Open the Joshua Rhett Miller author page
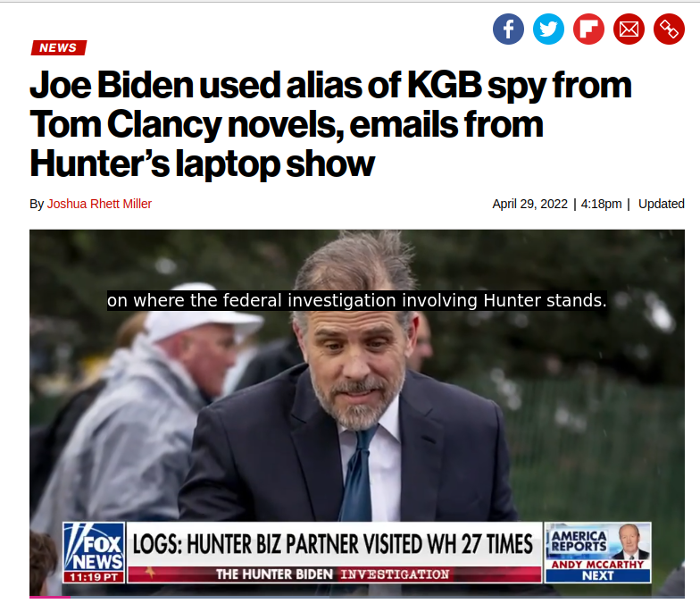700x612 pixels. tap(99, 204)
